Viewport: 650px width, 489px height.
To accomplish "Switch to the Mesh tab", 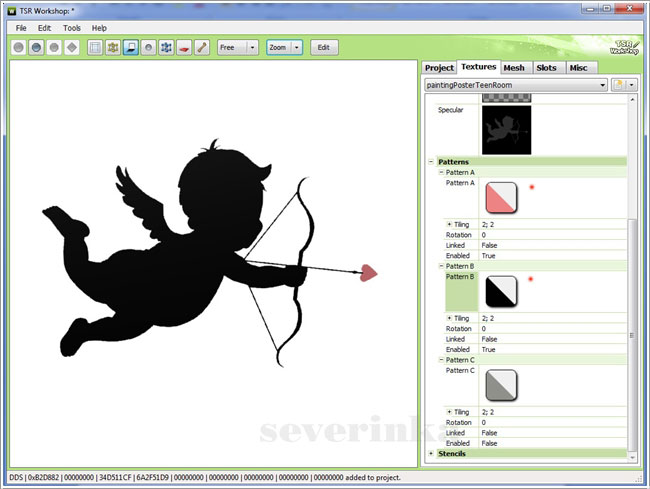I will [514, 68].
